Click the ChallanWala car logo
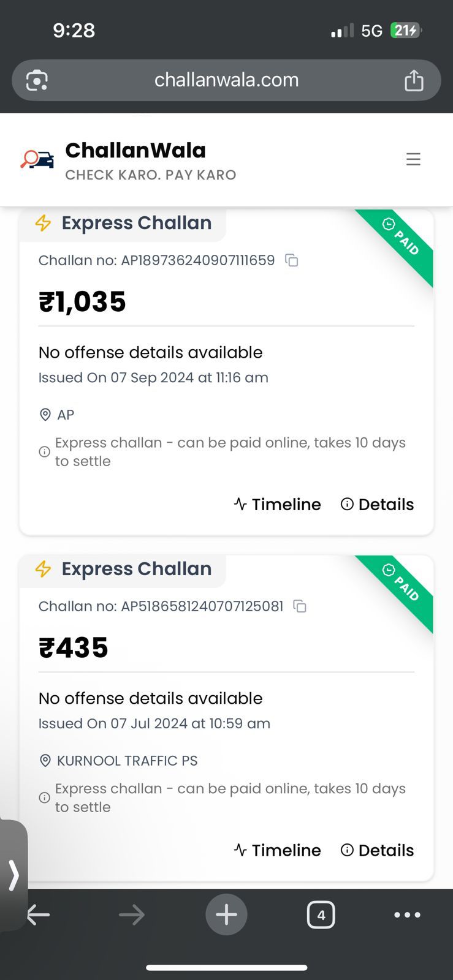This screenshot has height=980, width=453. pyautogui.click(x=37, y=160)
